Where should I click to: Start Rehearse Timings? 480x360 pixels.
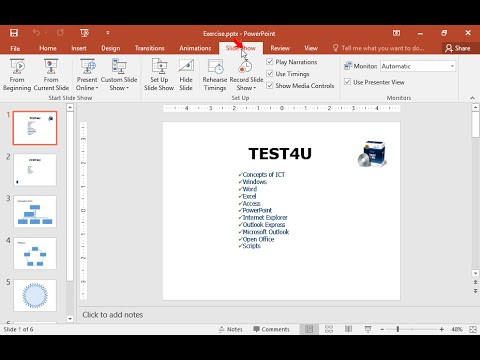click(215, 75)
